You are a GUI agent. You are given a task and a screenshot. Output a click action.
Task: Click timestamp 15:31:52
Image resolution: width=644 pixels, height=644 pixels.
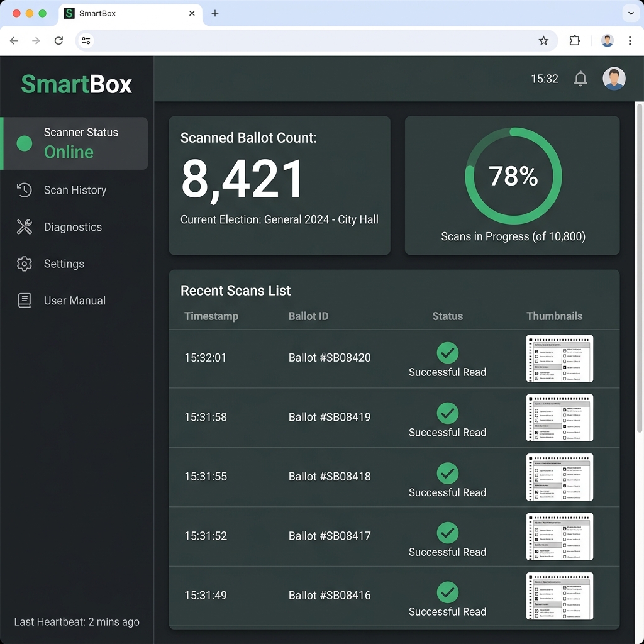click(206, 536)
